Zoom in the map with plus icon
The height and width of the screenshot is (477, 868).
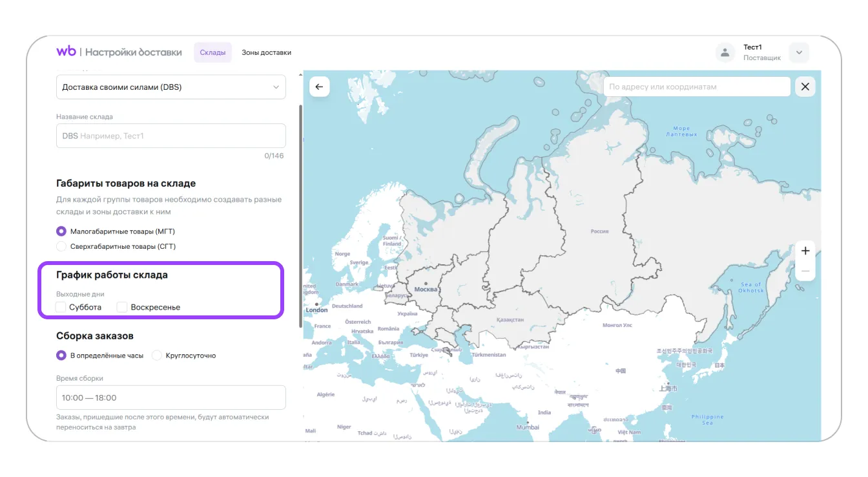805,251
